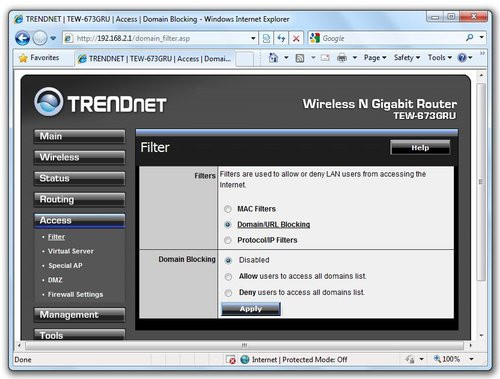Screen dimensions: 500x379
Task: Click the blue Help question mark icon
Action: click(x=462, y=58)
